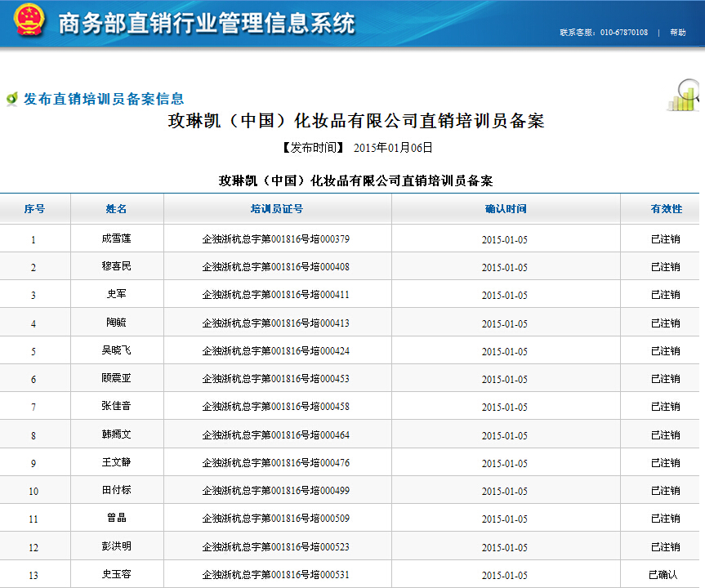Image resolution: width=705 pixels, height=588 pixels.
Task: Click the 序号 column header
Action: 34,208
